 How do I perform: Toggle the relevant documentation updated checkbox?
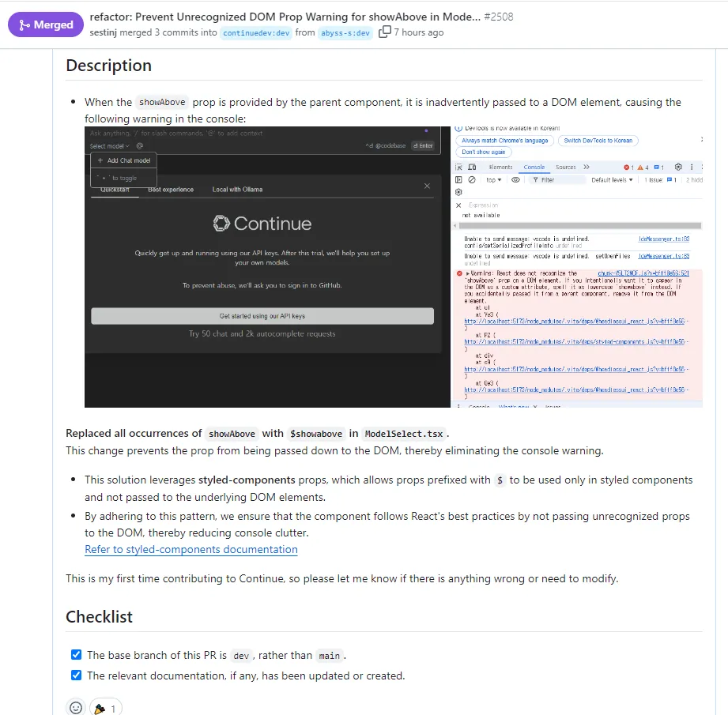tap(76, 675)
